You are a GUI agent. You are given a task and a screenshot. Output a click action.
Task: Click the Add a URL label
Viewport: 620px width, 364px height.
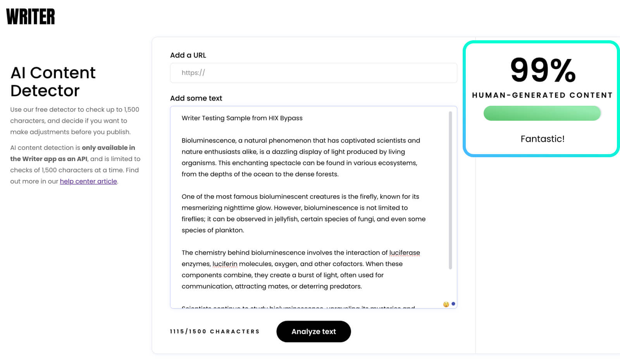(x=188, y=55)
